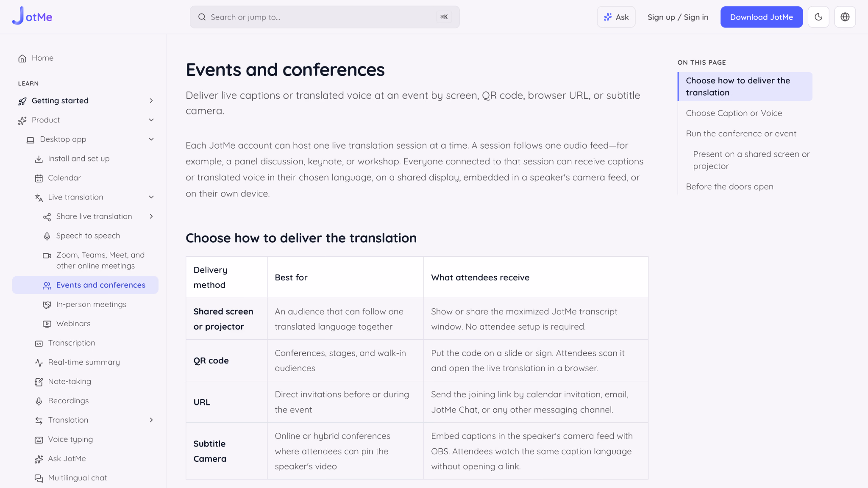Viewport: 868px width, 488px height.
Task: Expand the Getting started chevron
Action: (x=151, y=101)
